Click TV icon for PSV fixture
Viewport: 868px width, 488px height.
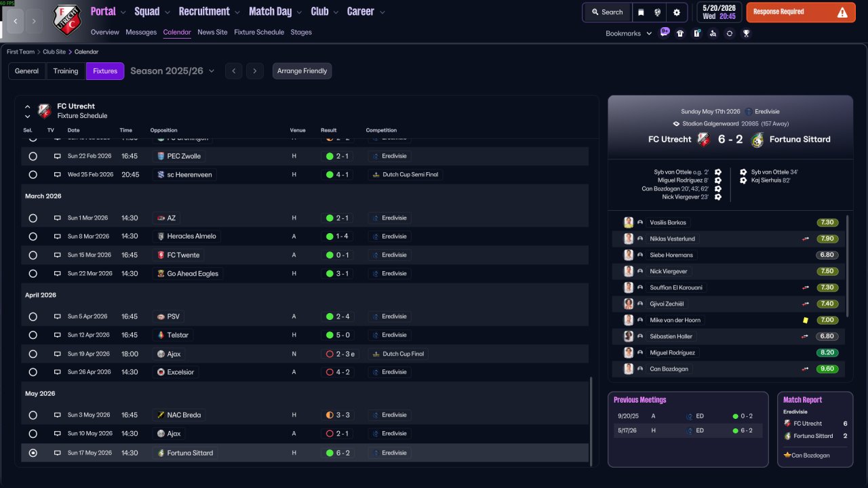point(58,317)
